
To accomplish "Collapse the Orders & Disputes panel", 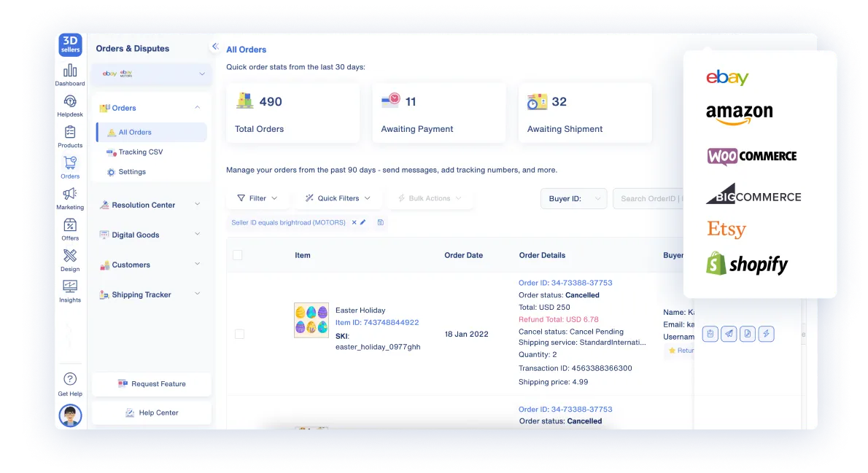I will click(x=215, y=47).
